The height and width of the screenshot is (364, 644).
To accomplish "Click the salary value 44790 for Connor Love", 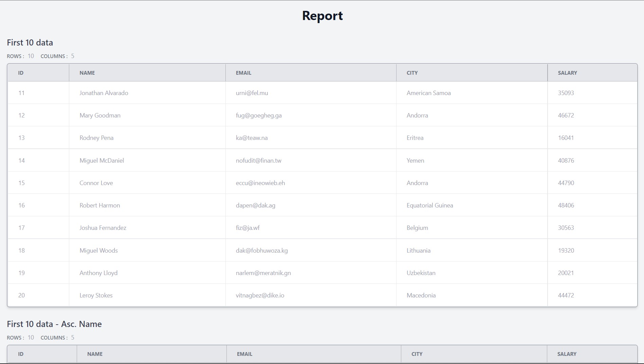I will (566, 183).
